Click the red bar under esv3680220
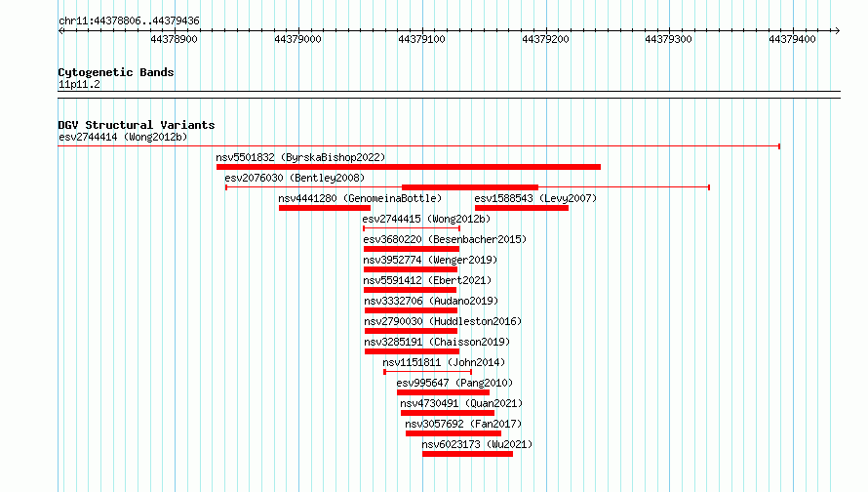Viewport: 868px width, 492px height. pyautogui.click(x=412, y=249)
